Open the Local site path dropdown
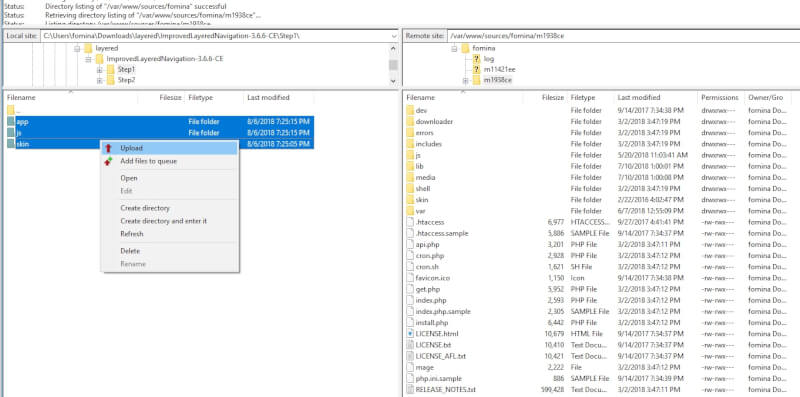Image resolution: width=800 pixels, height=397 pixels. [394, 36]
